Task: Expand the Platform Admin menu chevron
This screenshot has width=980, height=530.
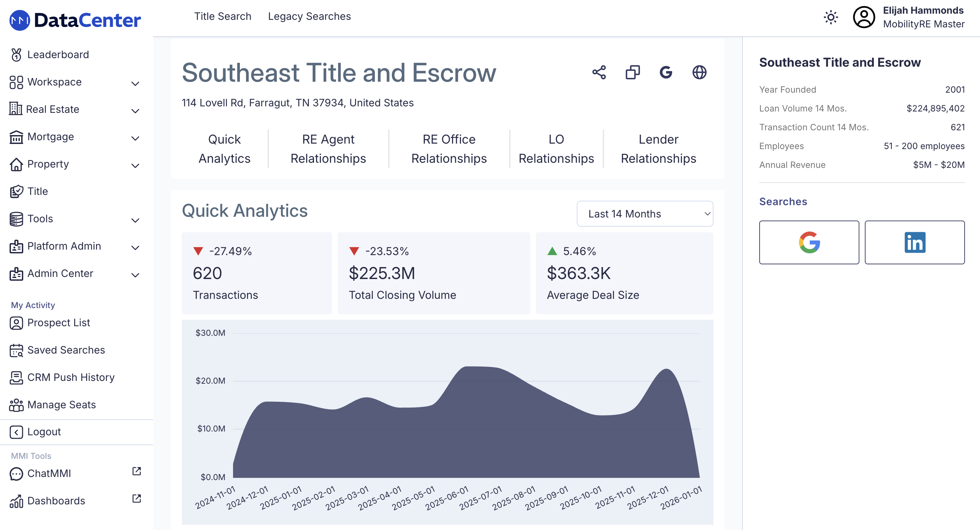Action: (135, 248)
